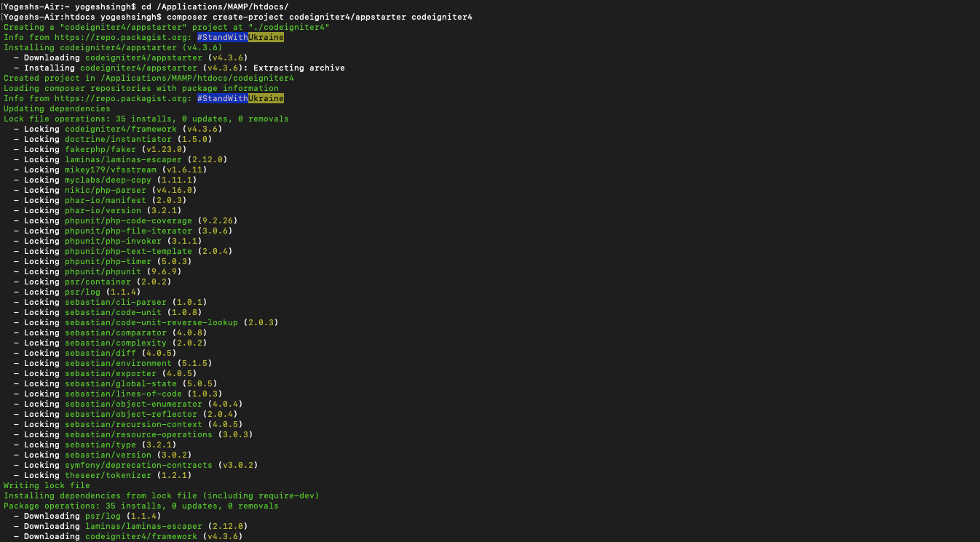
Task: Click phar-io/manifest package name
Action: click(x=106, y=200)
